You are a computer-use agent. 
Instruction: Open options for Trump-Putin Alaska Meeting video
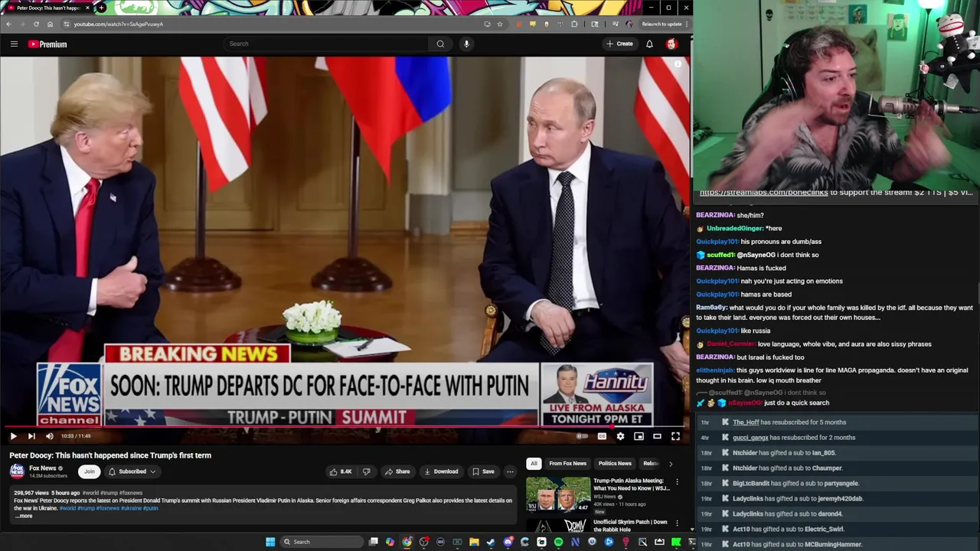click(x=677, y=482)
